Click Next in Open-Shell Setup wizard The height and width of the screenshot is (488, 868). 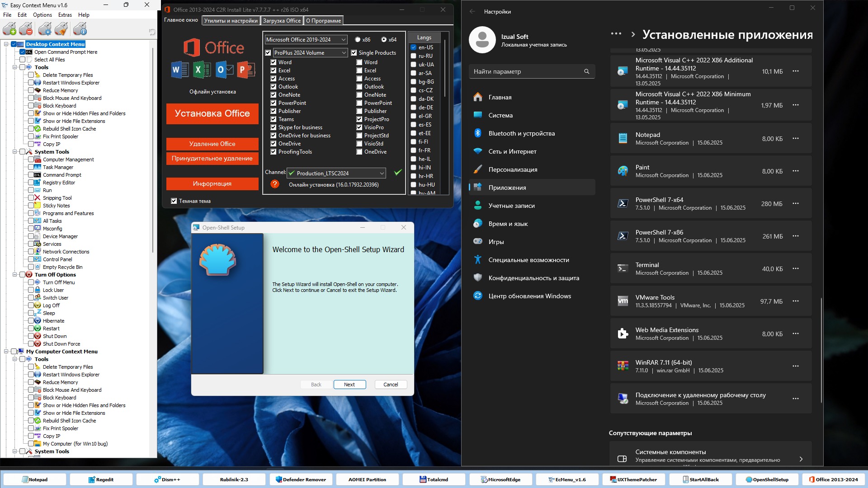click(x=349, y=385)
